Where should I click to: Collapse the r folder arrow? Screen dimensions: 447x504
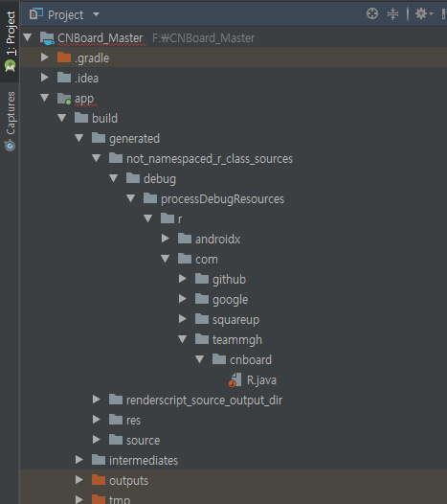click(148, 218)
